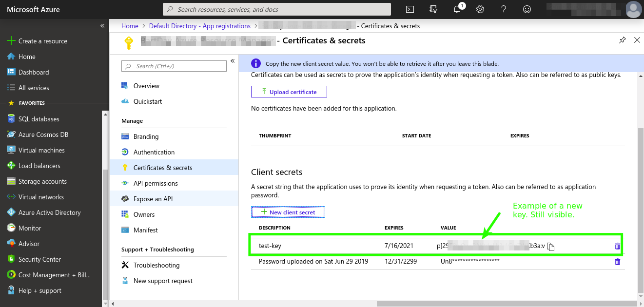Send feedback via the smiley icon
644x307 pixels.
[x=527, y=9]
